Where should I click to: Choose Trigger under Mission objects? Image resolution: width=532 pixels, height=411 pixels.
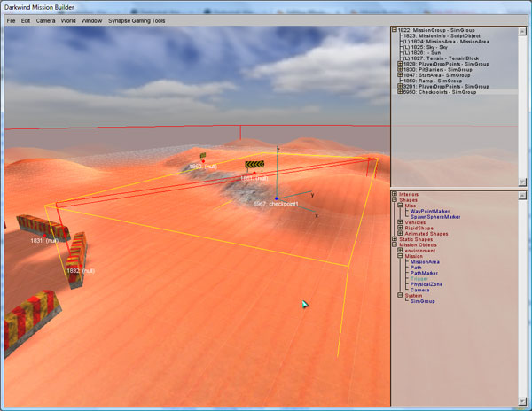point(419,278)
